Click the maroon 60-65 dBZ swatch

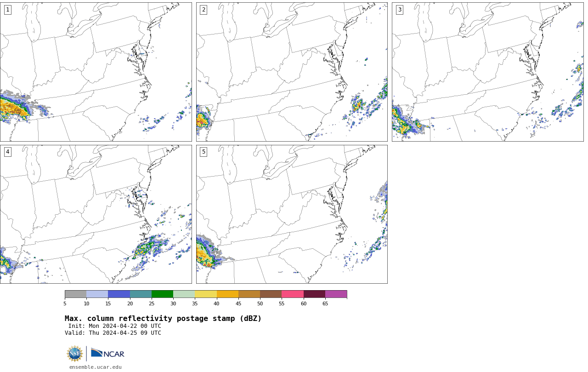[x=314, y=294]
